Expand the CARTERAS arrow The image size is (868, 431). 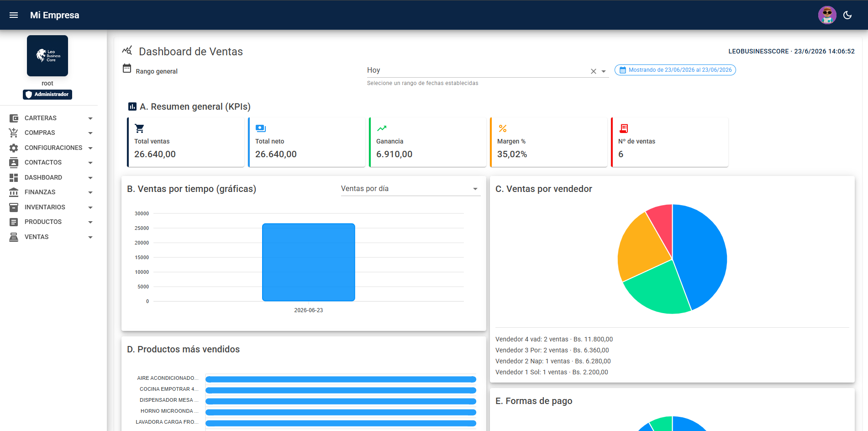click(90, 118)
